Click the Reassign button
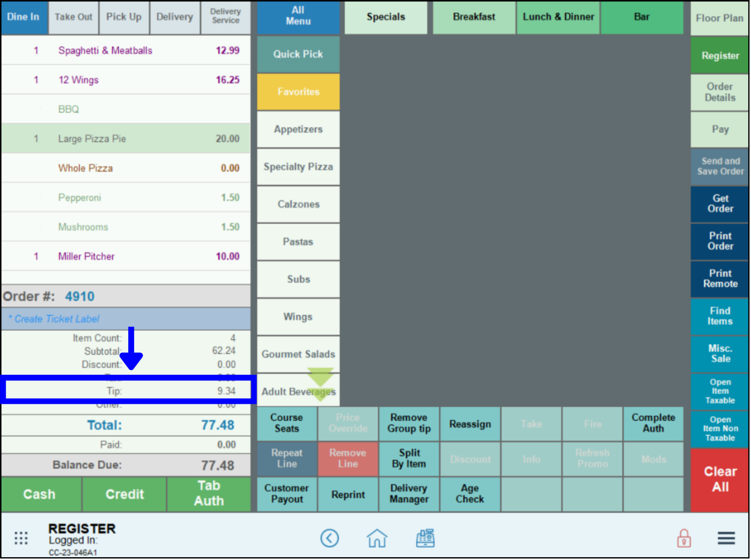This screenshot has height=560, width=751. coord(470,424)
